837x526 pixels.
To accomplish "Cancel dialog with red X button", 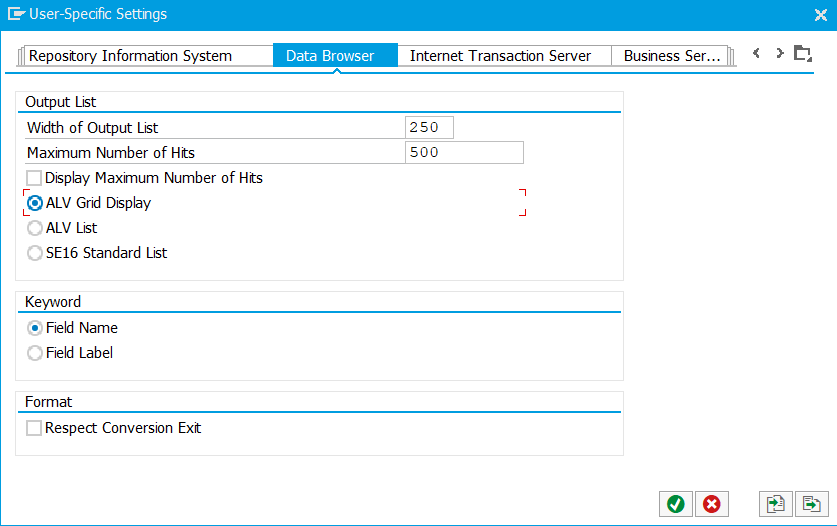I will (x=712, y=504).
